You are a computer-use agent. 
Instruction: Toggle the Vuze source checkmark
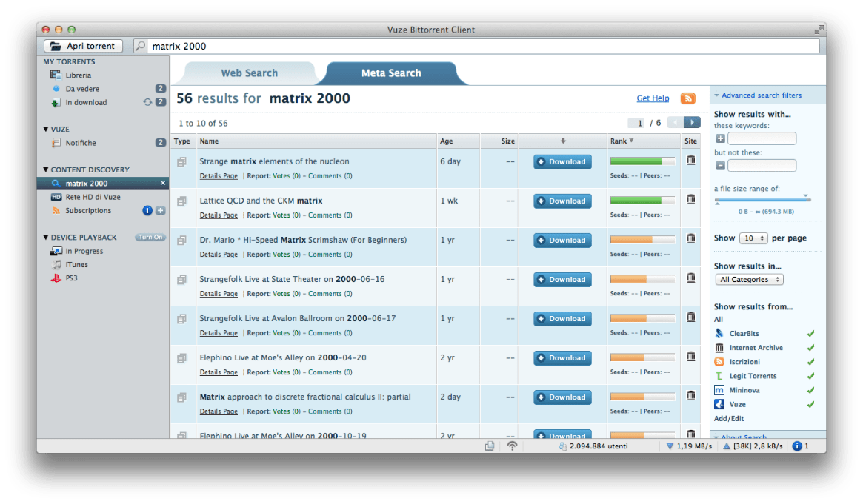(810, 405)
